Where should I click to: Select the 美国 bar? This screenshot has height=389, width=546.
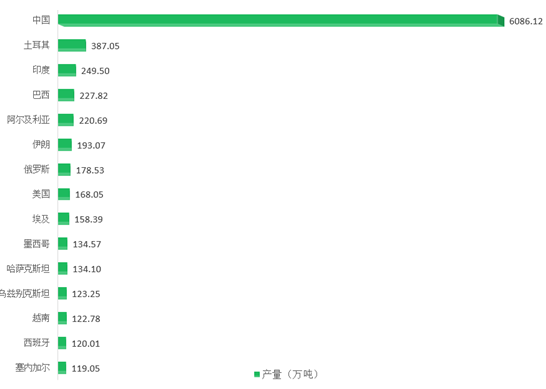(x=64, y=194)
